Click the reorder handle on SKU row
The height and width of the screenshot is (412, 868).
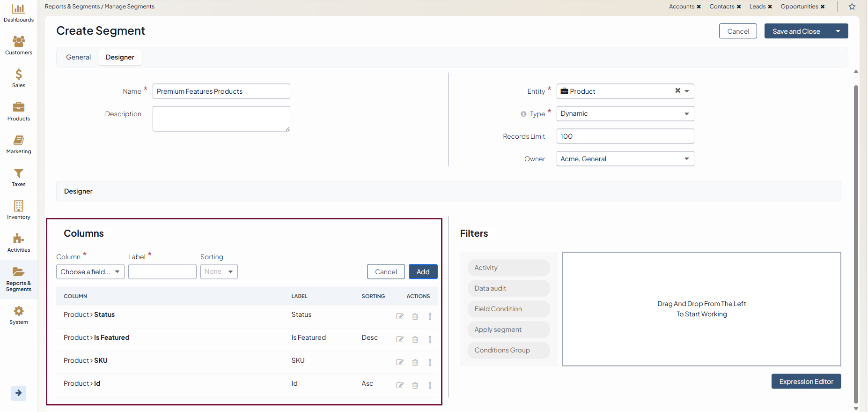430,362
